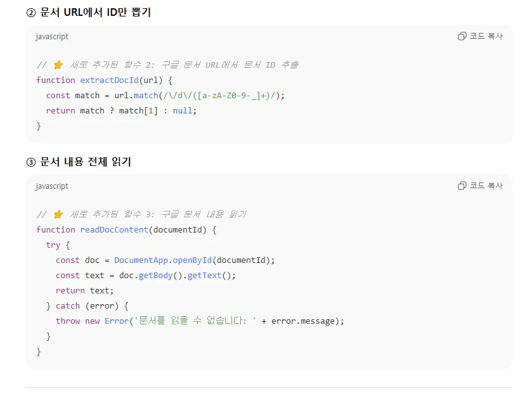Image resolution: width=532 pixels, height=396 pixels.
Task: Click the heading ③ 문서 내용 전체 읽기
Action: tap(79, 162)
